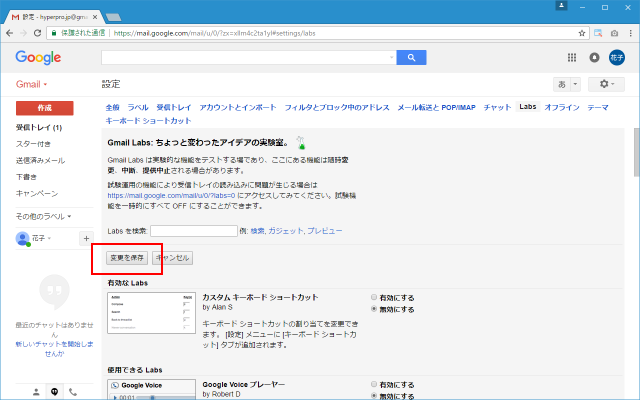Viewport: 640px width, 400px height.
Task: Open the キーボード ショートカット tab
Action: (x=148, y=120)
